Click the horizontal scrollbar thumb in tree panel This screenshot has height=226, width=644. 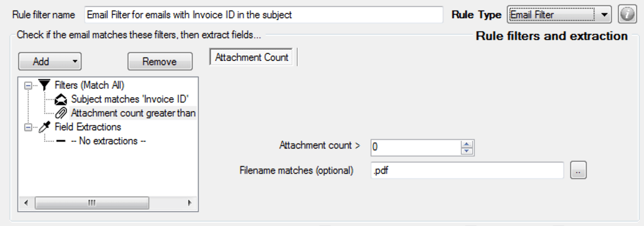pyautogui.click(x=92, y=203)
